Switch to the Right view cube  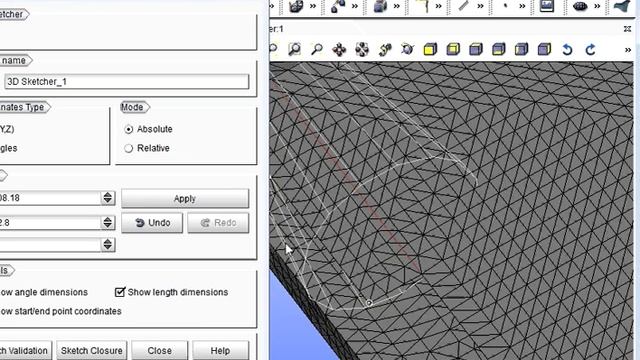(544, 50)
